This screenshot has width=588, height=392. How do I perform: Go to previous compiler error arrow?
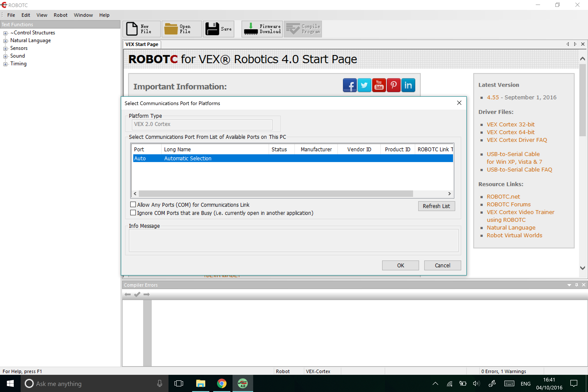[128, 294]
